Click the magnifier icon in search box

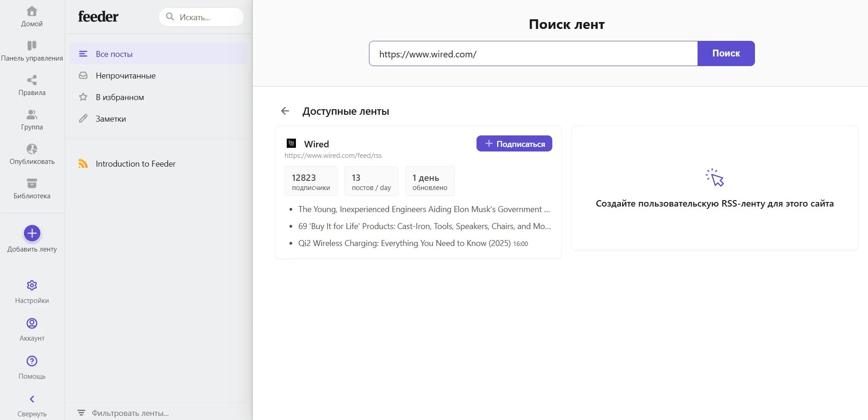click(x=170, y=17)
